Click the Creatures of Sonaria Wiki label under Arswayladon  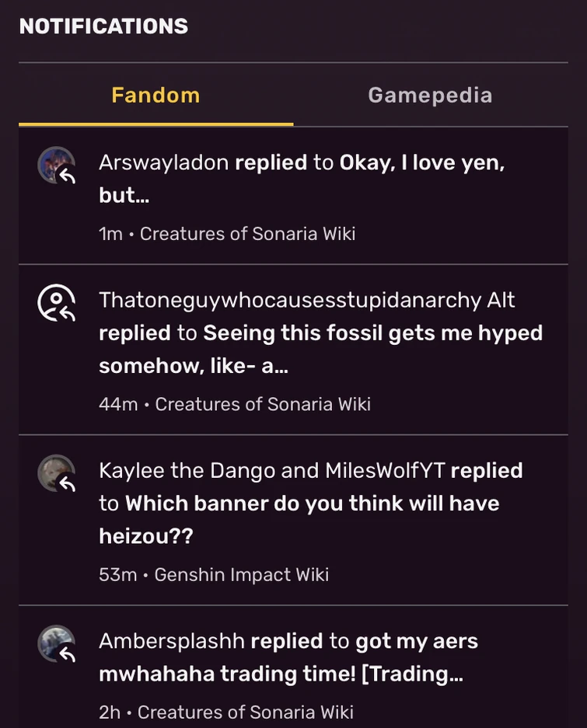point(250,233)
